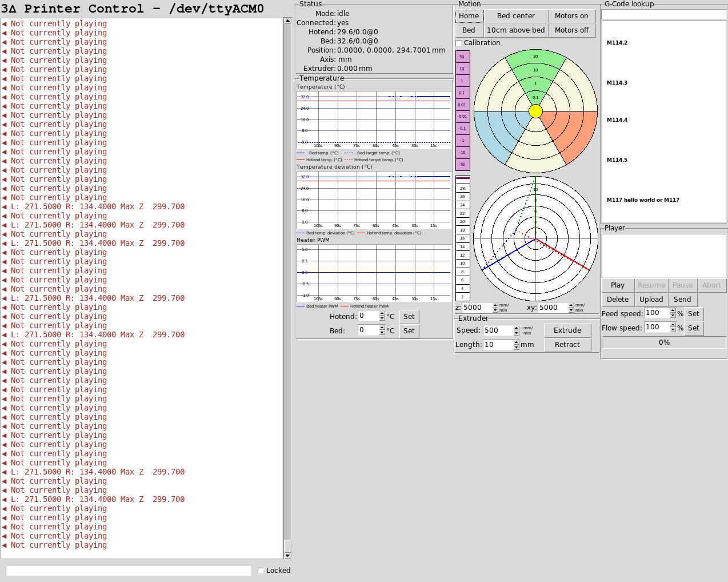Screen dimensions: 728x582
Task: Select M114.3 in the G-Code lookup list
Action: [x=617, y=83]
